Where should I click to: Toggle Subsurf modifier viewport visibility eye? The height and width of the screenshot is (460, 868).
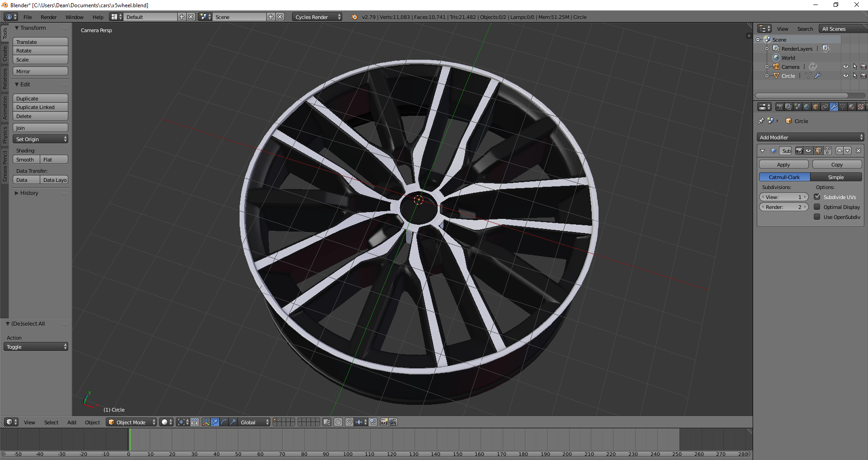[808, 151]
